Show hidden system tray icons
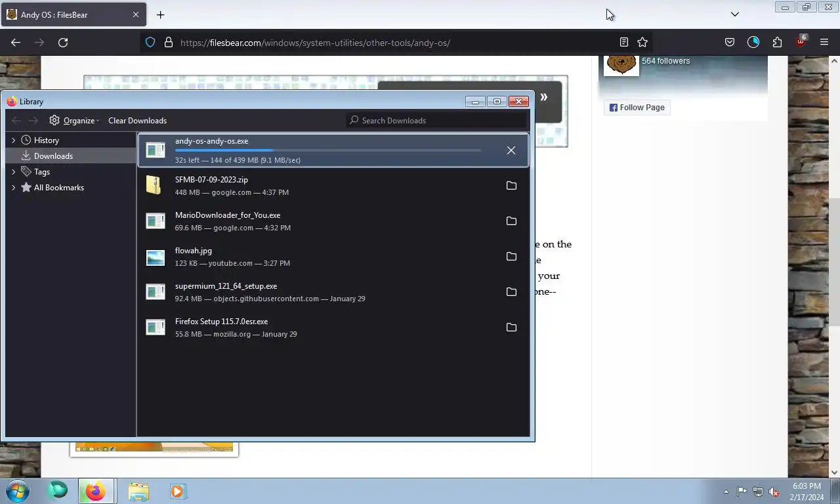This screenshot has height=504, width=840. [x=726, y=492]
